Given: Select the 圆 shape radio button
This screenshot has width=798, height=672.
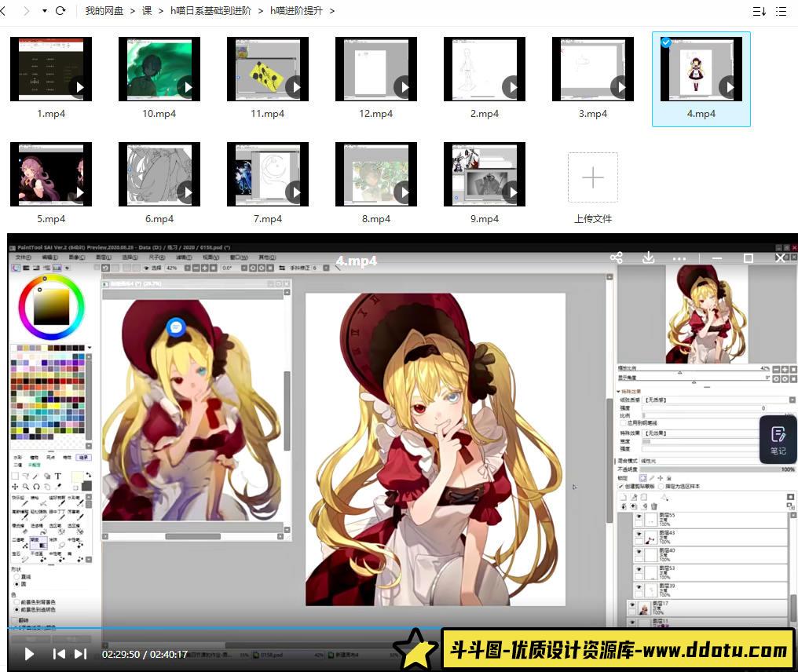Looking at the screenshot, I should pos(16,584).
